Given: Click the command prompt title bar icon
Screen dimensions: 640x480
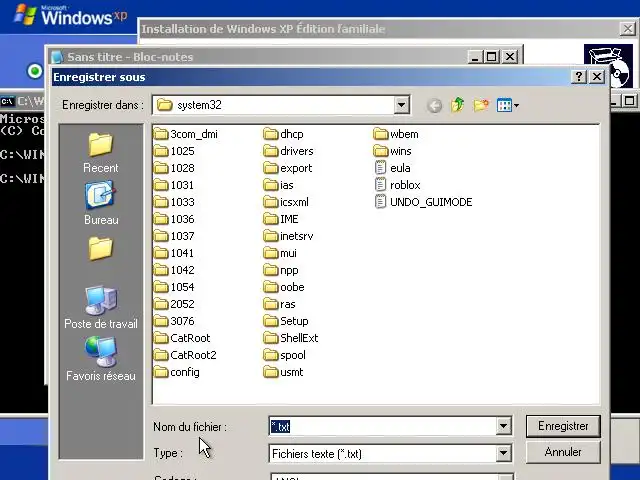Looking at the screenshot, I should click(7, 101).
